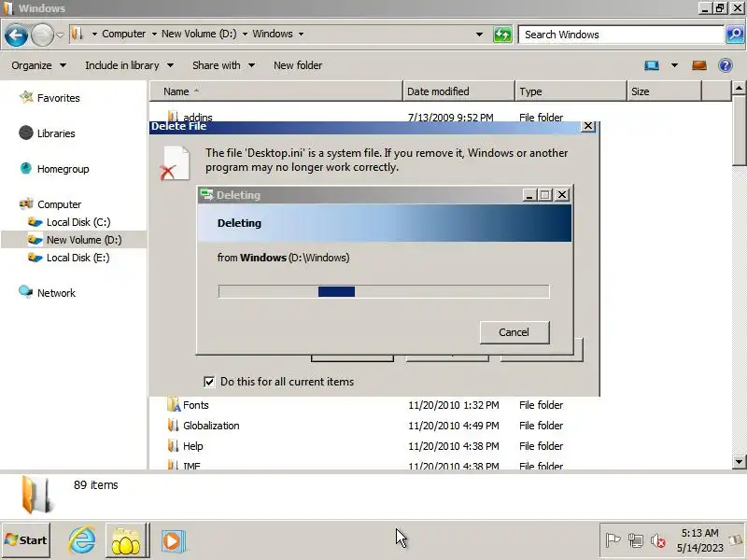Sort by the Date modified column header
The height and width of the screenshot is (560, 747).
[458, 91]
